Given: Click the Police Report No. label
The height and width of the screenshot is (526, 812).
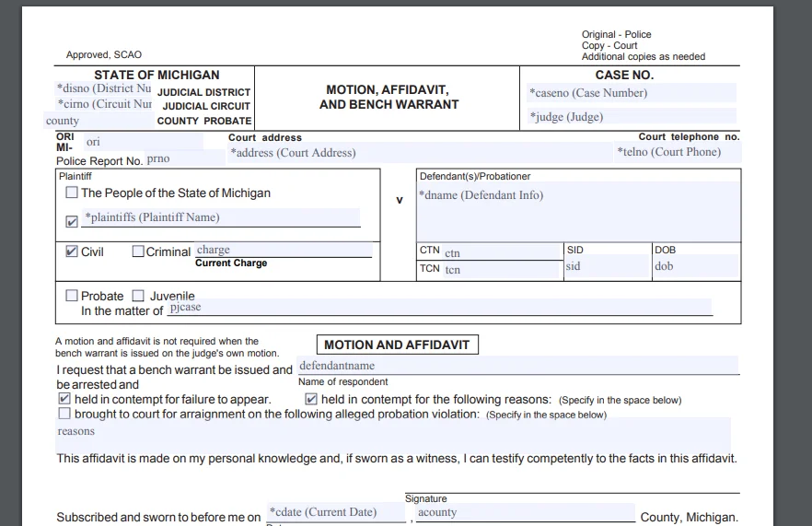Looking at the screenshot, I should pyautogui.click(x=99, y=161).
